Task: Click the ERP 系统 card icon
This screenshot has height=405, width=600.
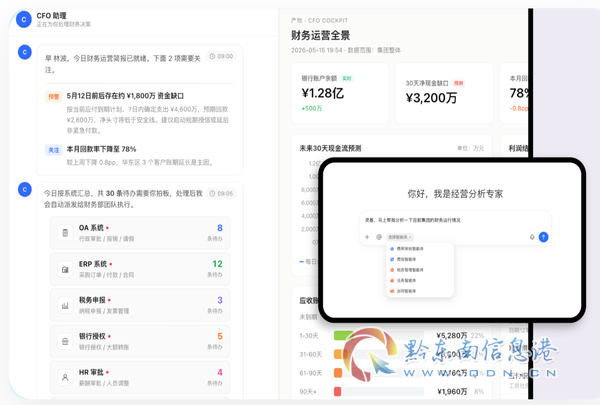Action: tap(65, 269)
